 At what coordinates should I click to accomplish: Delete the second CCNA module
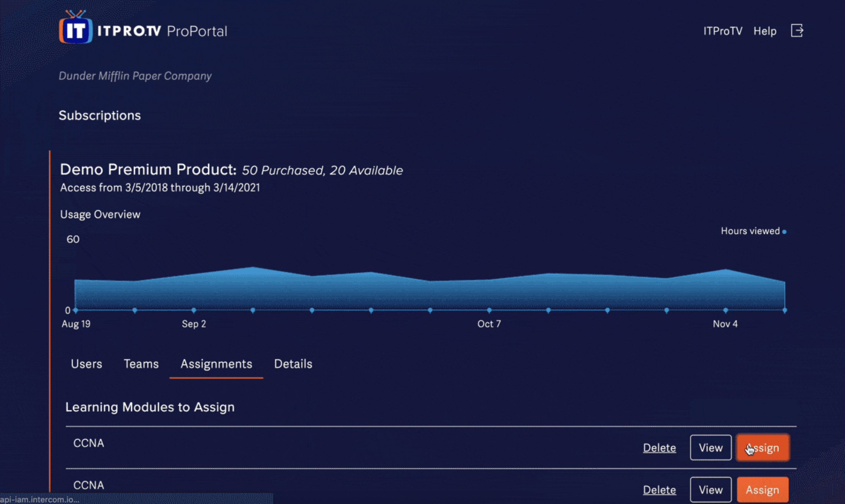(x=659, y=490)
